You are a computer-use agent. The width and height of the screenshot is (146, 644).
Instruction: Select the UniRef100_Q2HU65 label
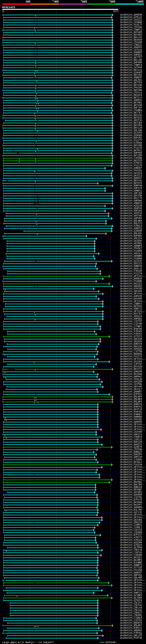click(131, 72)
